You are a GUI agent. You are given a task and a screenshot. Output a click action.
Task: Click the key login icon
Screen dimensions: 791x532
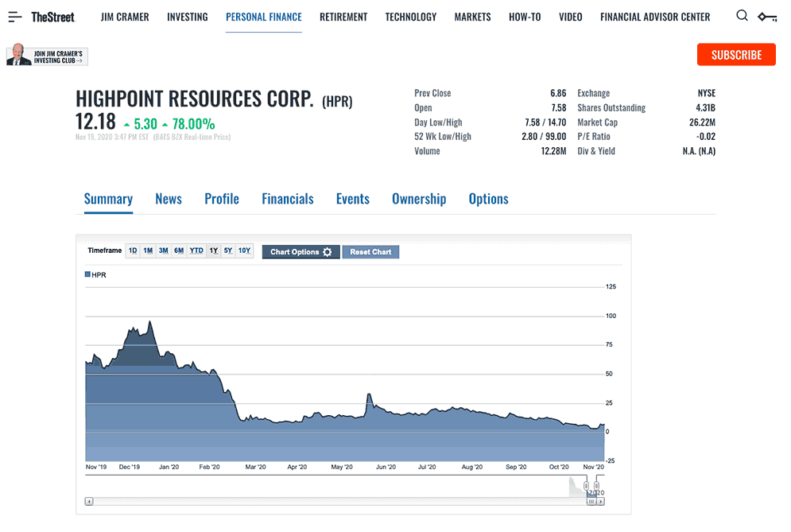click(767, 17)
